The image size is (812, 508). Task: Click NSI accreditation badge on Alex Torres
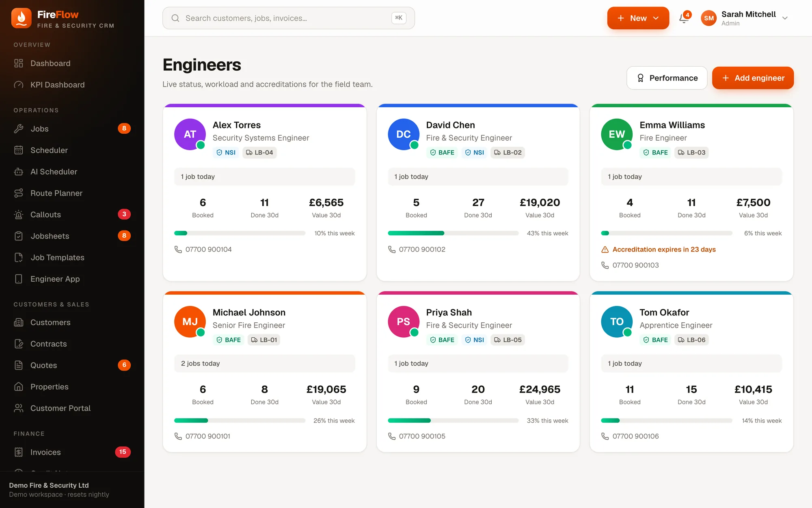pos(226,153)
